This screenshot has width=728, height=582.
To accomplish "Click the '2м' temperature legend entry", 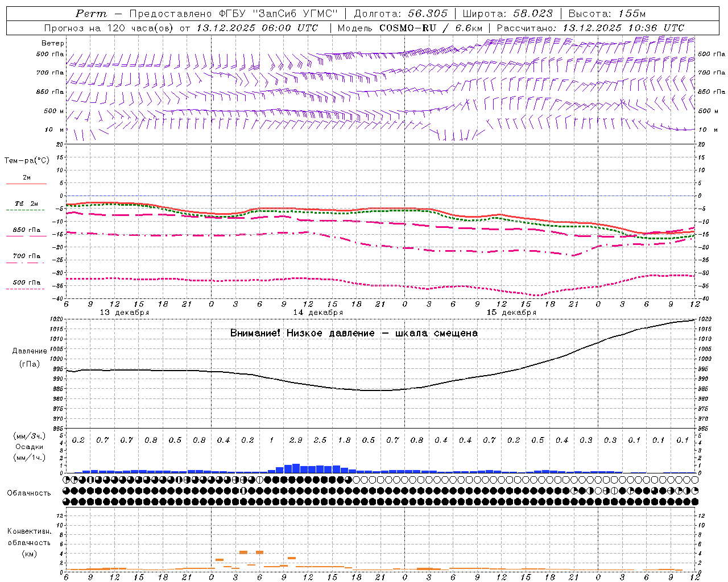I will [x=27, y=178].
